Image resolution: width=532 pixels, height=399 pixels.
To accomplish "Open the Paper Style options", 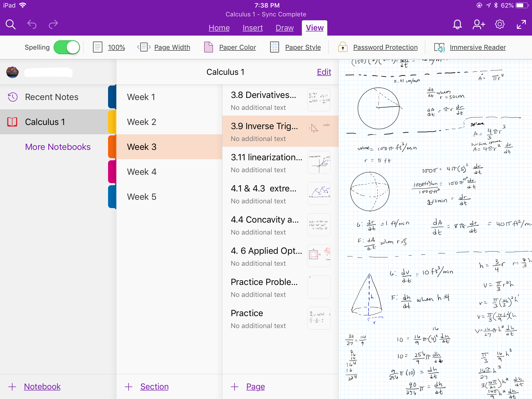I will pos(303,48).
